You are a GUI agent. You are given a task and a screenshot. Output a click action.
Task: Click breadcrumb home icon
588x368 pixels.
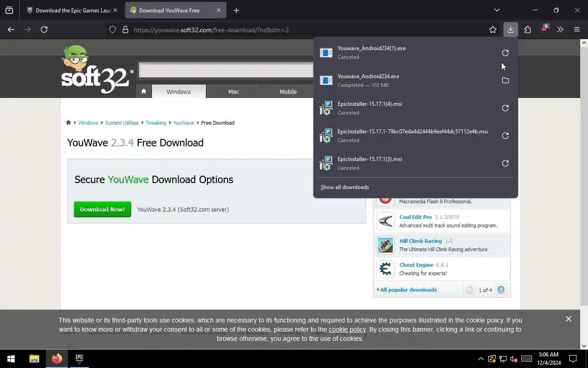68,122
